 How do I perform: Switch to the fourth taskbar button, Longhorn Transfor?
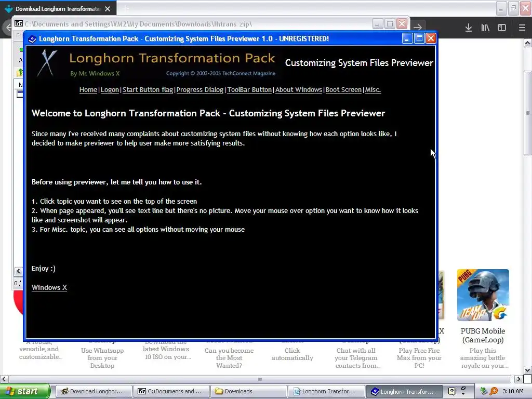coord(326,391)
